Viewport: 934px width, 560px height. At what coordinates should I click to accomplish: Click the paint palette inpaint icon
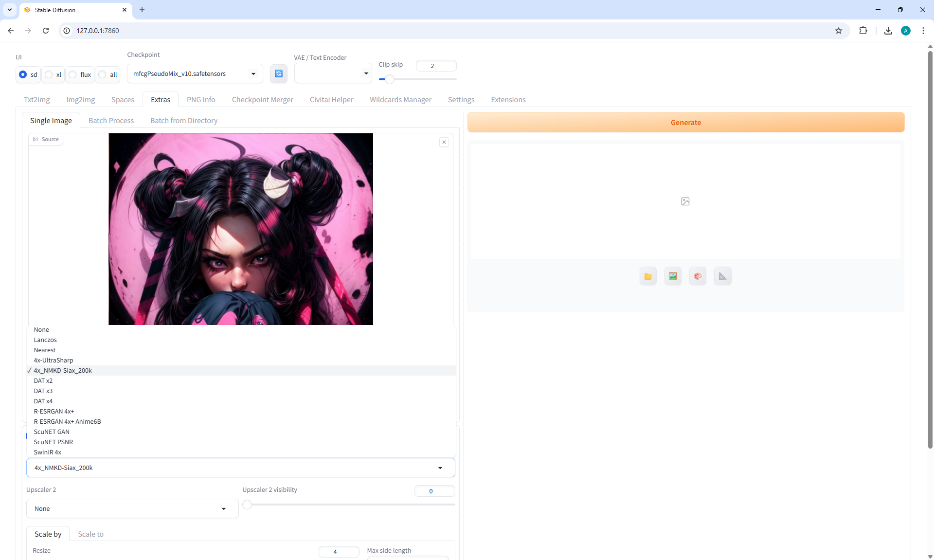pos(698,276)
